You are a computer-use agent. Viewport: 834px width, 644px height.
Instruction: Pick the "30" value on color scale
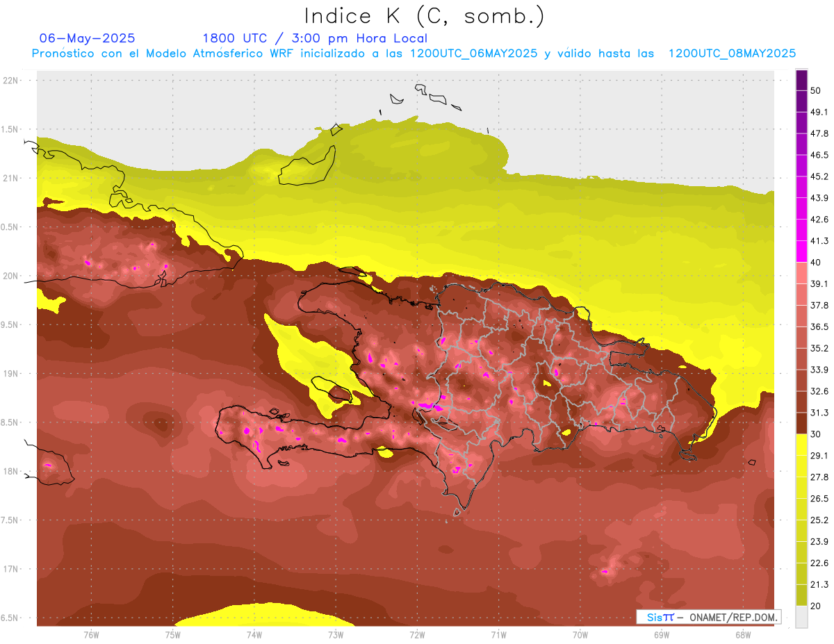click(816, 434)
